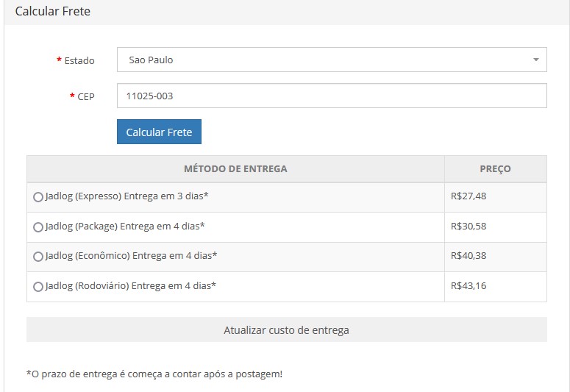Select Jadlog (Package) delivery radio button
This screenshot has height=392, width=570.
38,227
